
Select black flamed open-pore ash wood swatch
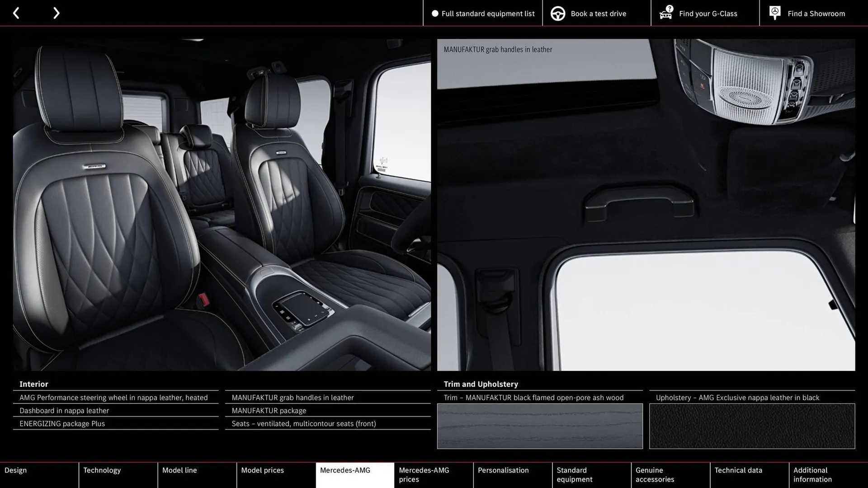point(540,426)
